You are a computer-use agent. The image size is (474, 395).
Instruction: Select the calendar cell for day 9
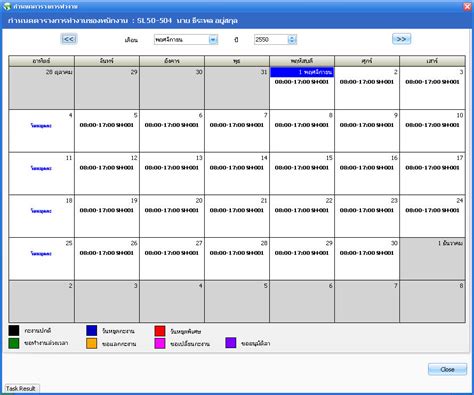tap(367, 131)
